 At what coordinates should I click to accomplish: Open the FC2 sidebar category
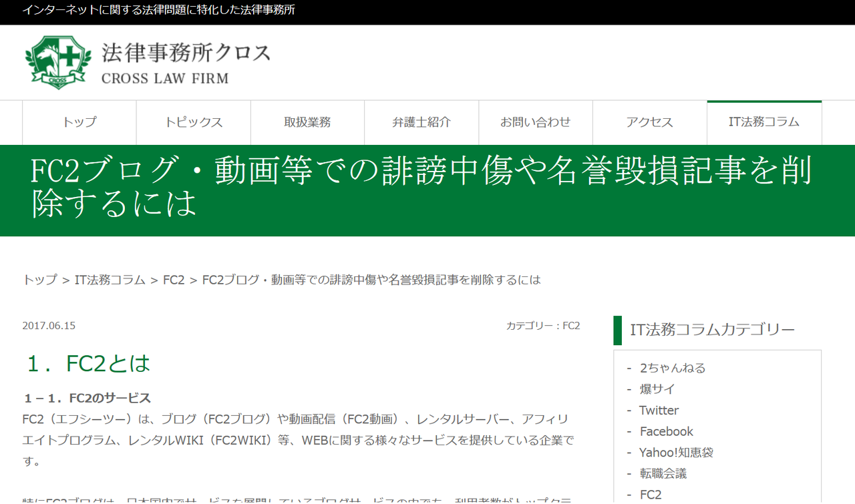[x=651, y=495]
